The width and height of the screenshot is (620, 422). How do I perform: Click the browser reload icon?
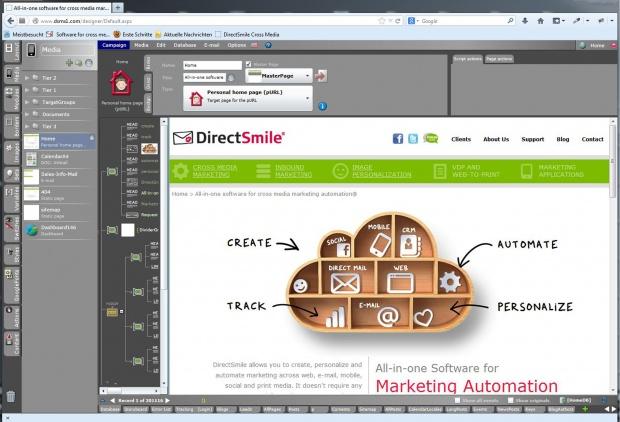tap(398, 21)
